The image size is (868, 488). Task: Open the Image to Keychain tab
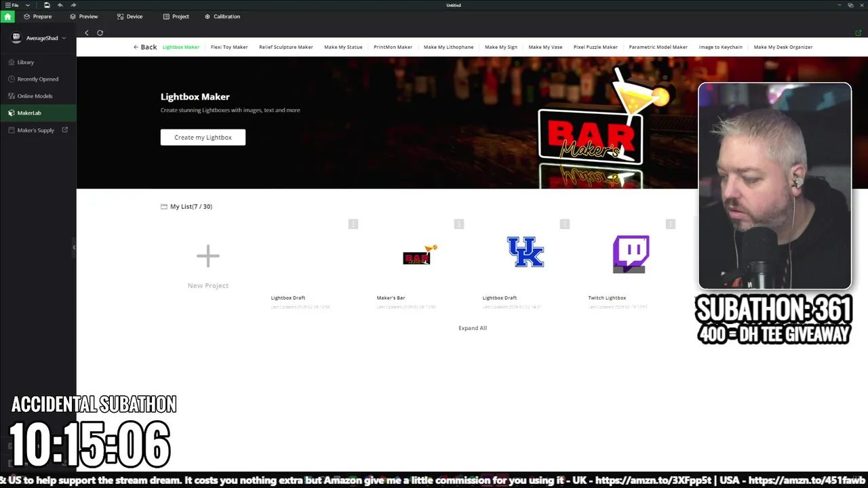[x=721, y=47]
